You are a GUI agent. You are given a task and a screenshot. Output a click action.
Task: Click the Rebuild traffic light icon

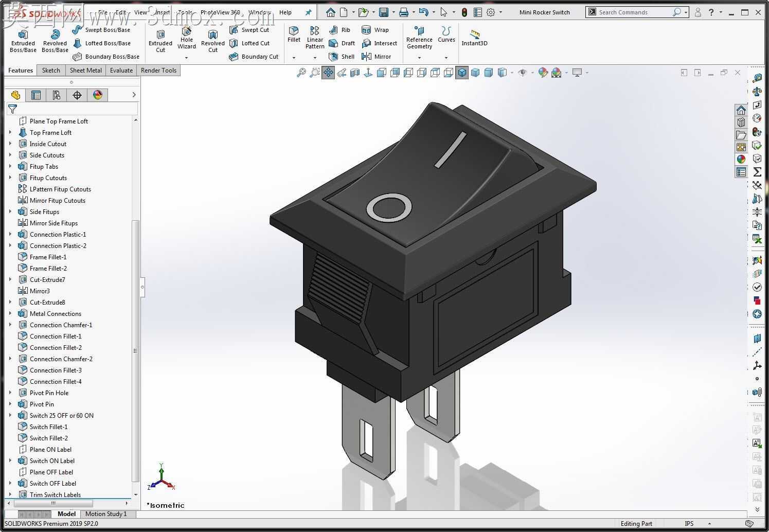pyautogui.click(x=464, y=12)
